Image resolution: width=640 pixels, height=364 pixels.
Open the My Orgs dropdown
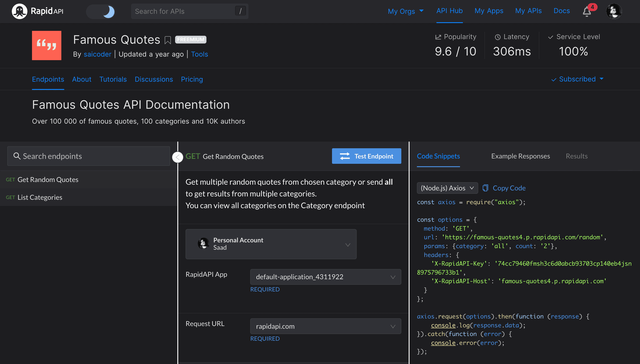coord(406,11)
